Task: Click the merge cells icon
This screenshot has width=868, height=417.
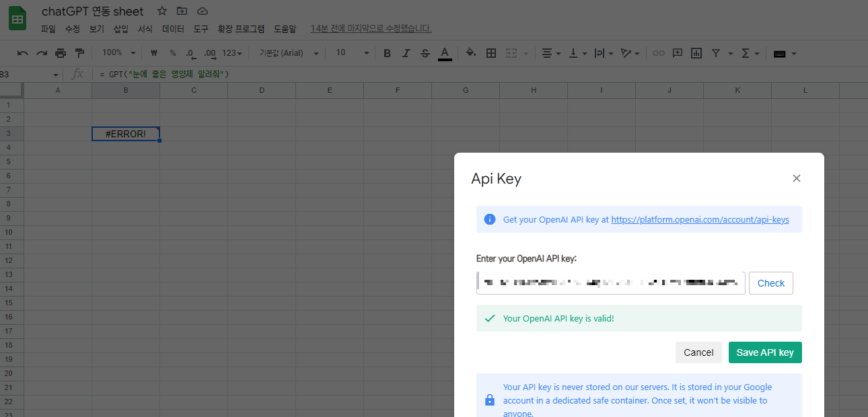Action: tap(511, 53)
